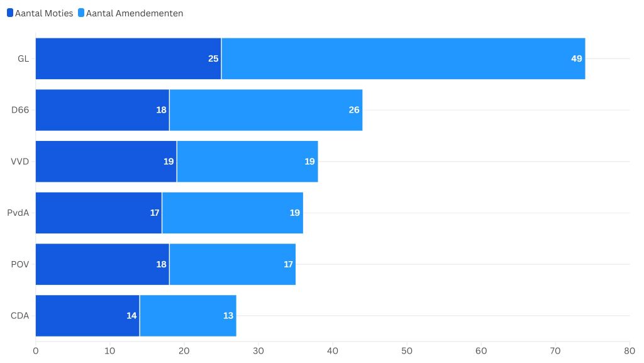644x363 pixels.
Task: Click the PvdA Moties bar showing 17
Action: (x=99, y=213)
